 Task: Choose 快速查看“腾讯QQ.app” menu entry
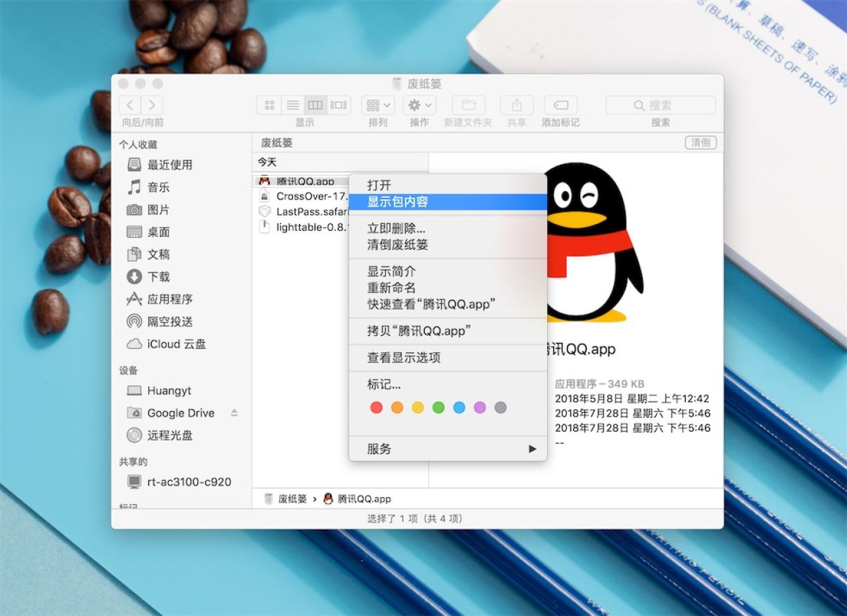tap(448, 304)
